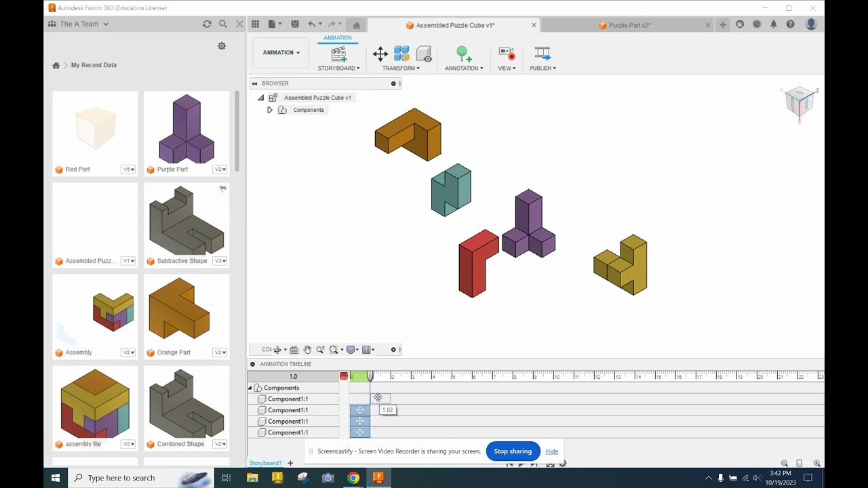The height and width of the screenshot is (488, 868).
Task: Collapse the Browser panel with double arrow
Action: (x=255, y=83)
